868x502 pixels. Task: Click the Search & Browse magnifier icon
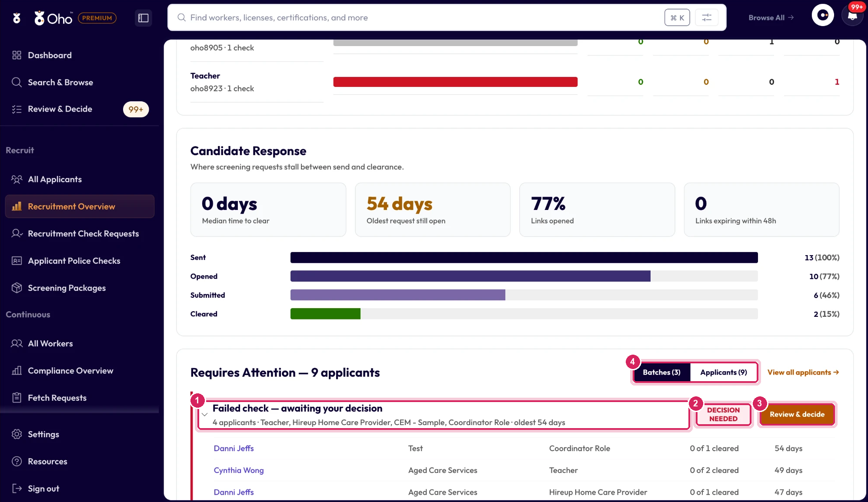[17, 82]
